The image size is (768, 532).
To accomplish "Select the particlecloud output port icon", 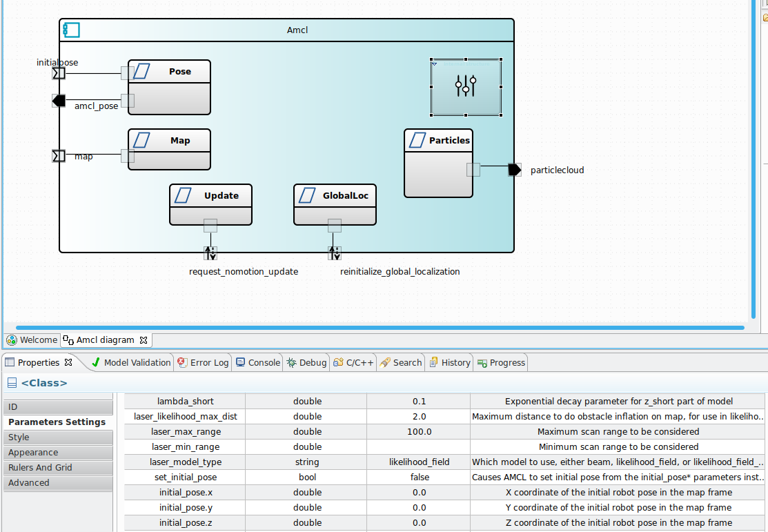I will [514, 170].
